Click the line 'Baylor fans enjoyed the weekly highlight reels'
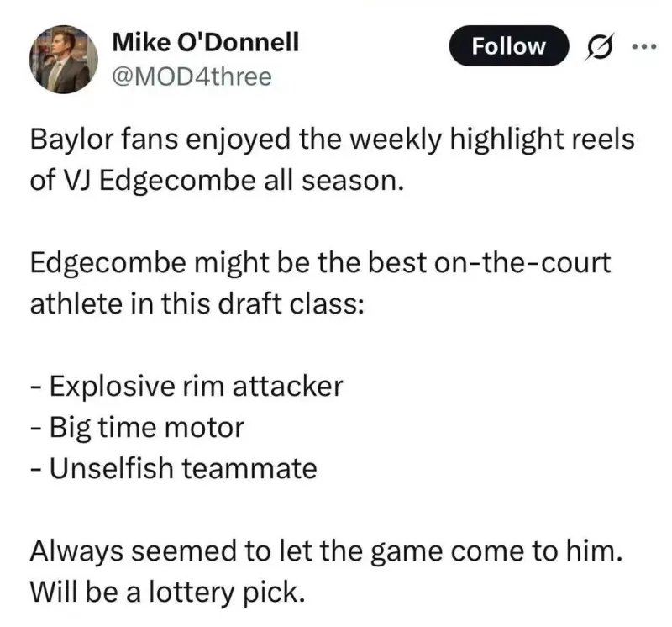Screen dimensions: 672x627 [x=332, y=140]
